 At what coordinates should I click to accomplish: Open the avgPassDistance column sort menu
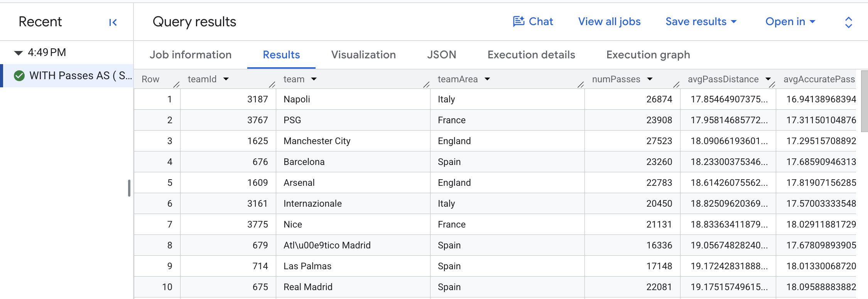[x=768, y=79]
